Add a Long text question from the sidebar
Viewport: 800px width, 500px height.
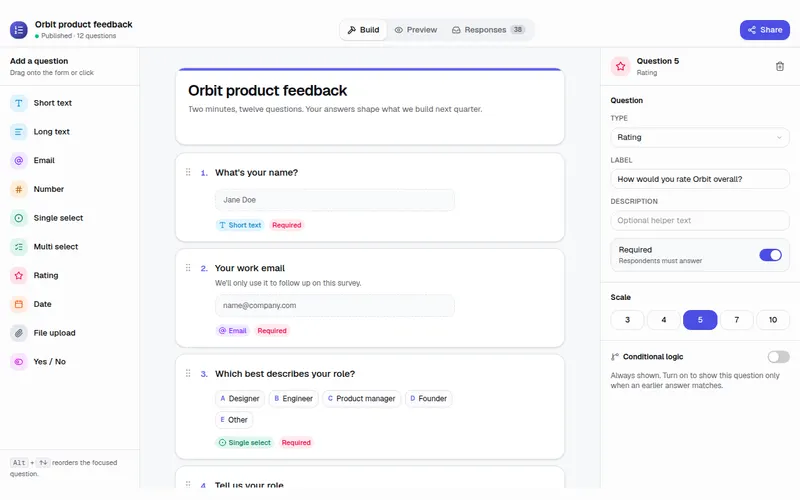[69, 132]
